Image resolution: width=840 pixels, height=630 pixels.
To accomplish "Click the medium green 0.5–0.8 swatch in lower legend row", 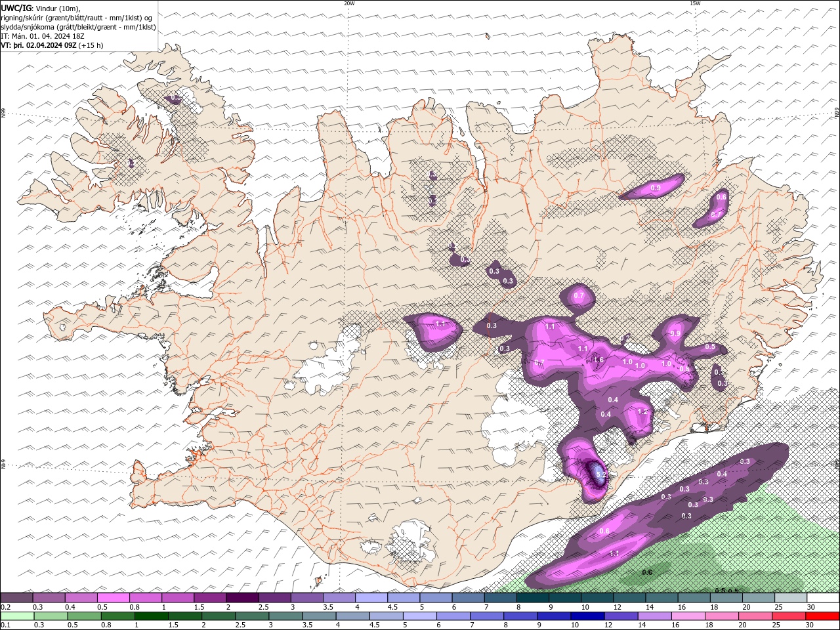I will (x=85, y=616).
